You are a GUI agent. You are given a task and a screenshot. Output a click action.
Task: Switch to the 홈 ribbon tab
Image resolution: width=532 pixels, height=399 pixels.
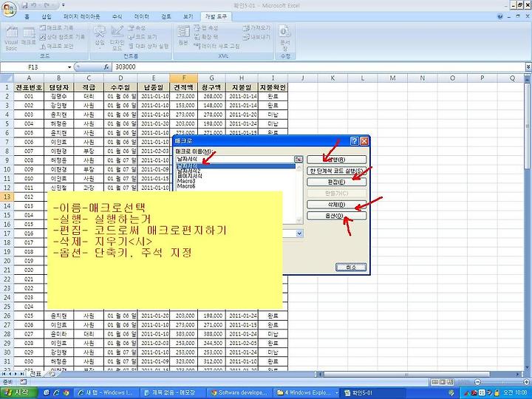click(27, 16)
